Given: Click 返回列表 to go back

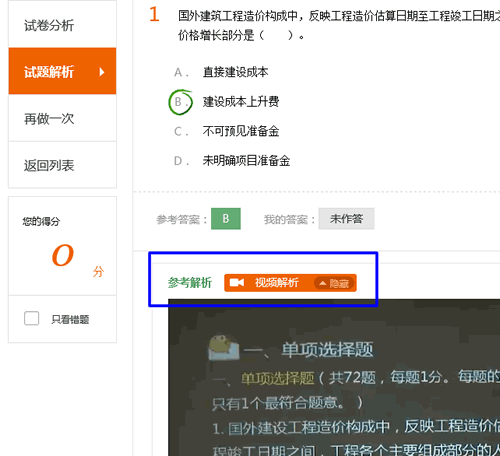Looking at the screenshot, I should [62, 165].
